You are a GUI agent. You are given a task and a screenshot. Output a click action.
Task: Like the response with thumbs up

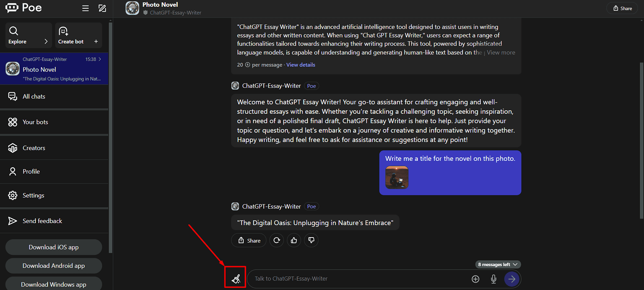(293, 240)
